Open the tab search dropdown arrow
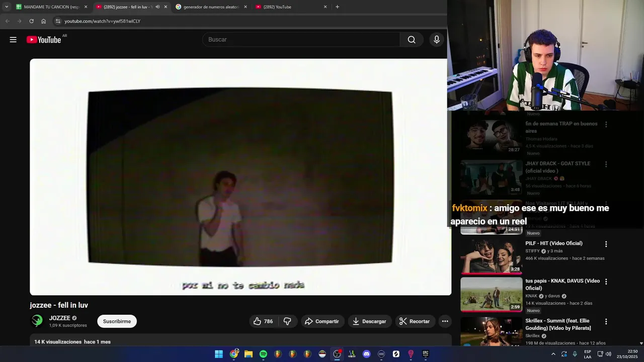The width and height of the screenshot is (644, 362). click(x=7, y=7)
